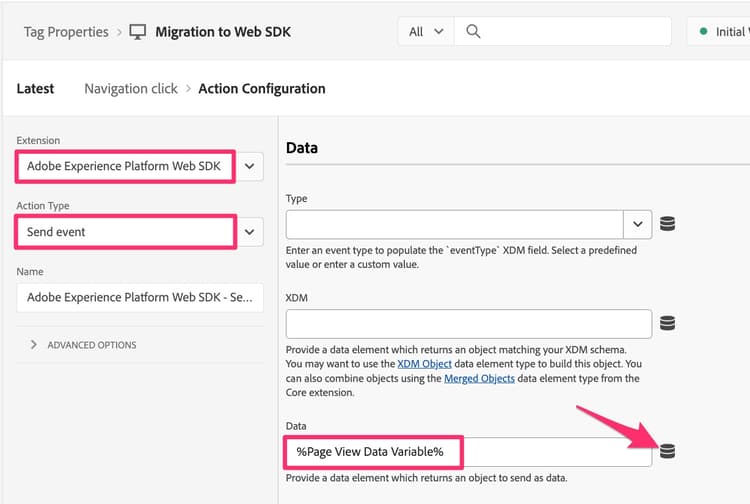The width and height of the screenshot is (750, 504).
Task: Click the Initial working library button
Action: tap(722, 32)
